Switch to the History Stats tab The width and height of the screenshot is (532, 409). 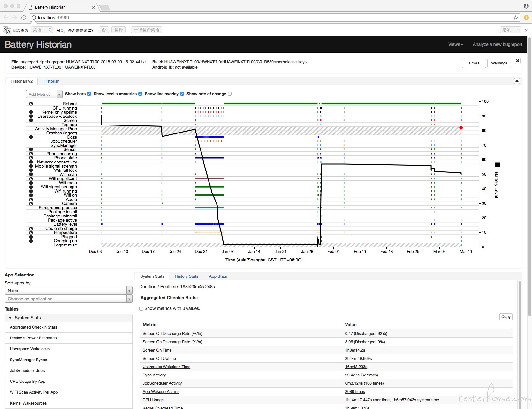click(x=186, y=276)
